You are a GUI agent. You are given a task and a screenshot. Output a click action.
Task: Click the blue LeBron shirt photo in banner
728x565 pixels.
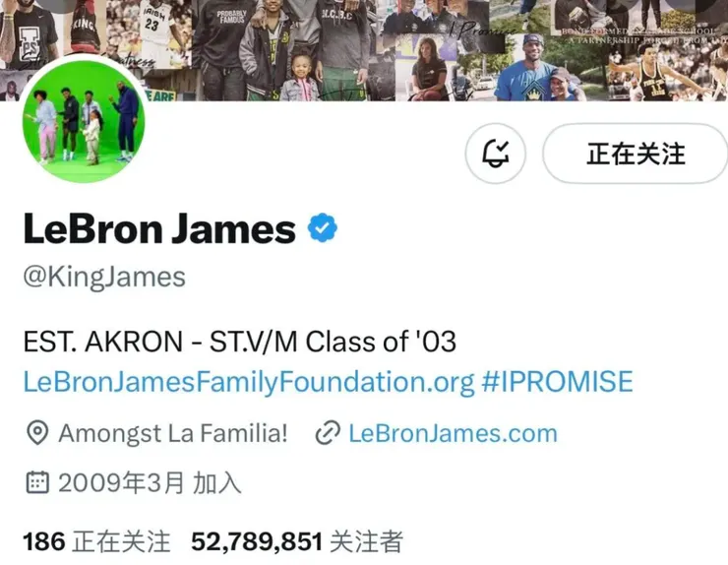[536, 69]
